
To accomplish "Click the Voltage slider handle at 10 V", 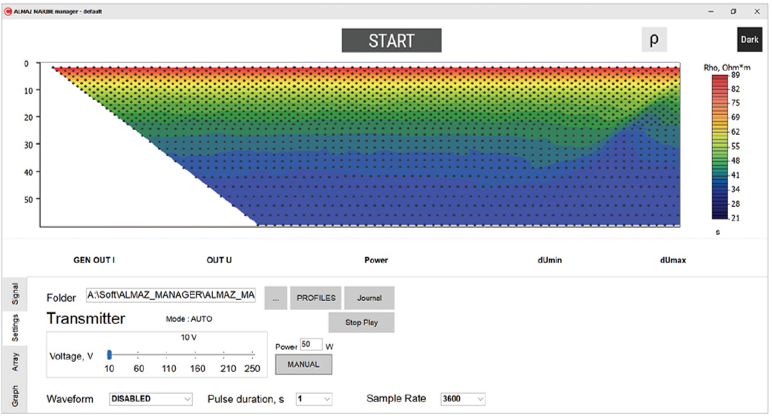I will [110, 354].
